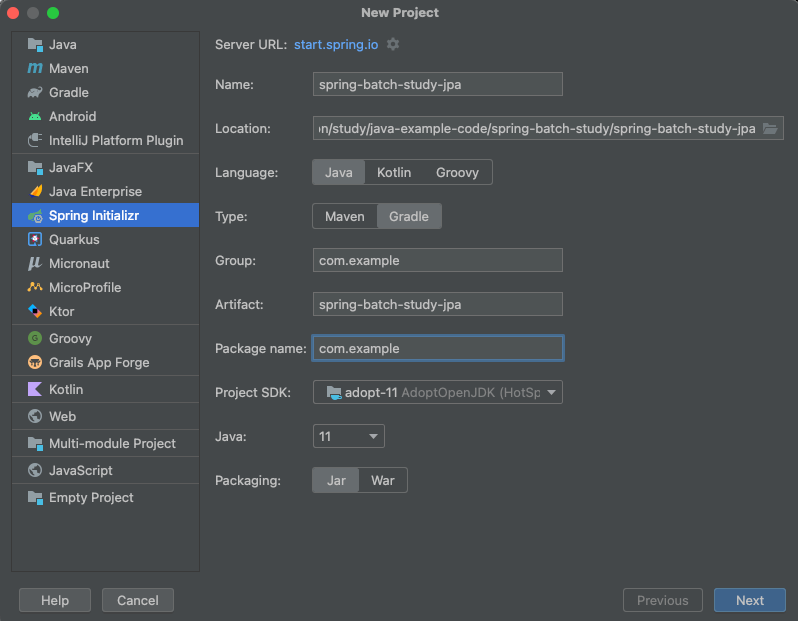This screenshot has width=798, height=621.
Task: Click the Gradle elephant icon
Action: click(35, 92)
